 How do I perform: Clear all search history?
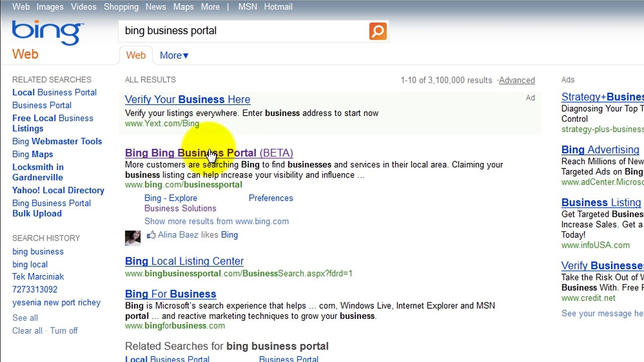(x=27, y=331)
